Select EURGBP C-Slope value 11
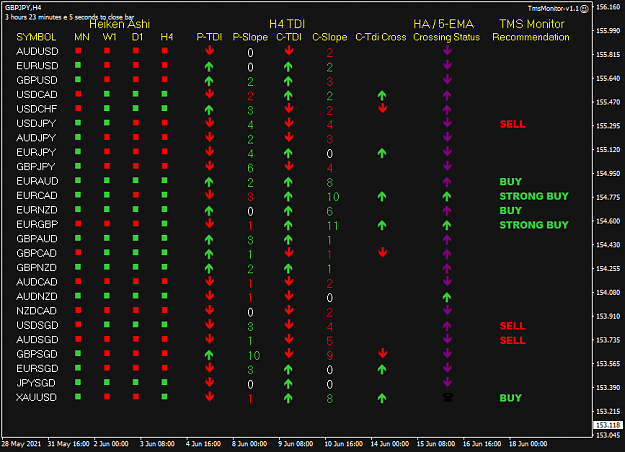 pos(332,226)
